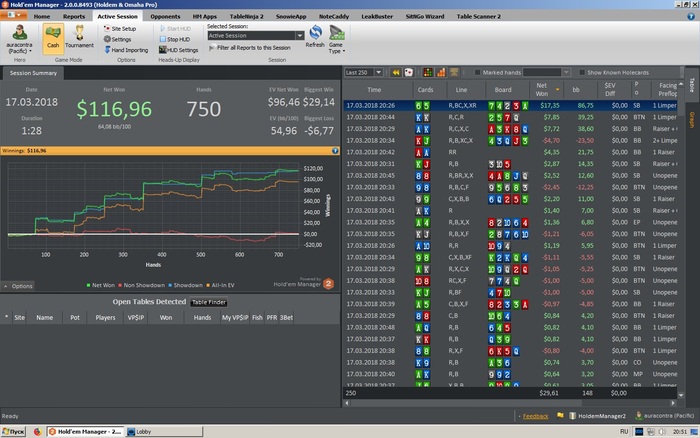
Task: Click the colored grid view icon
Action: point(428,72)
